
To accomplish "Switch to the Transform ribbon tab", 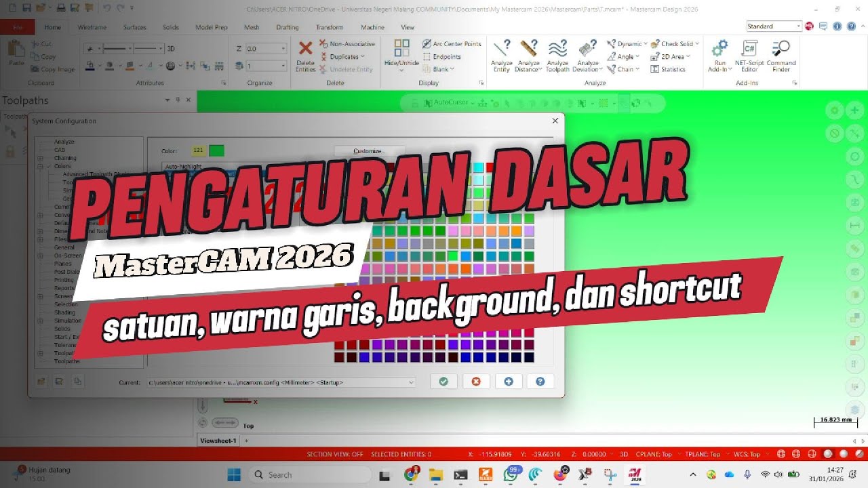I will (x=330, y=27).
